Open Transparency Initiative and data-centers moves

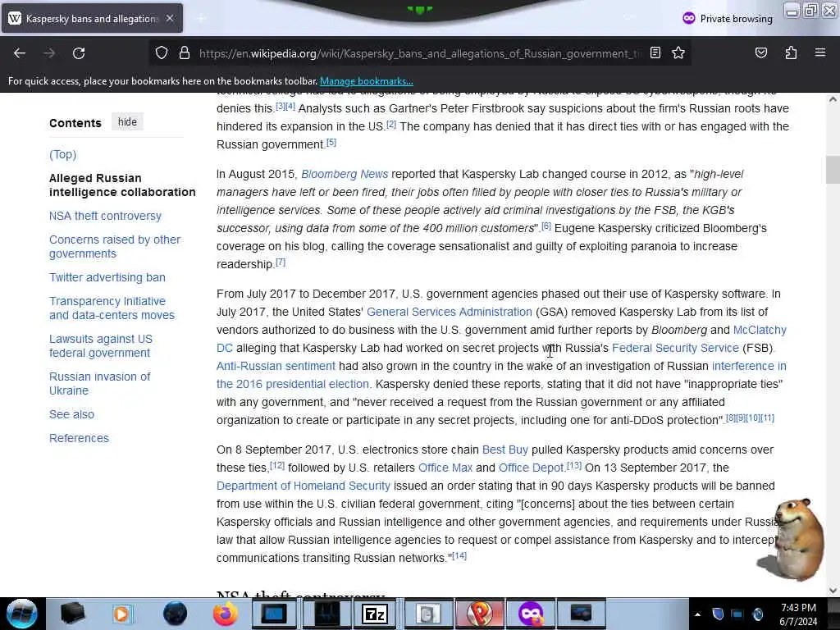click(x=112, y=308)
